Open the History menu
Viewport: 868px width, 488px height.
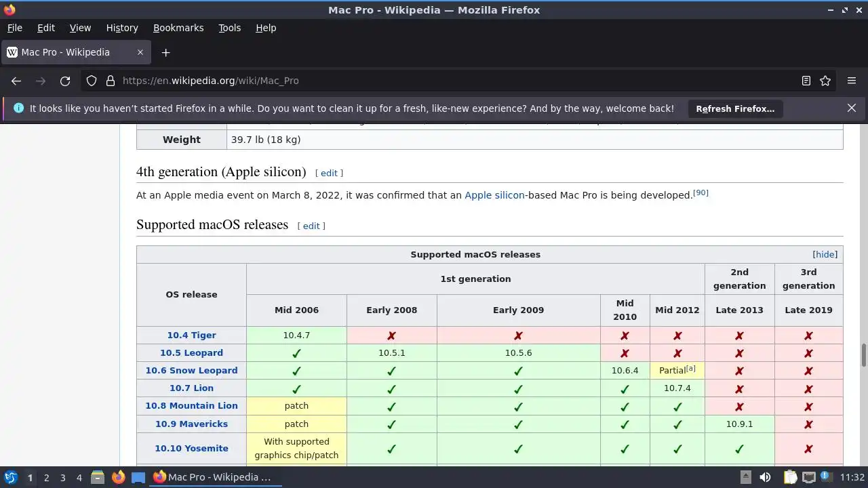[x=122, y=28]
